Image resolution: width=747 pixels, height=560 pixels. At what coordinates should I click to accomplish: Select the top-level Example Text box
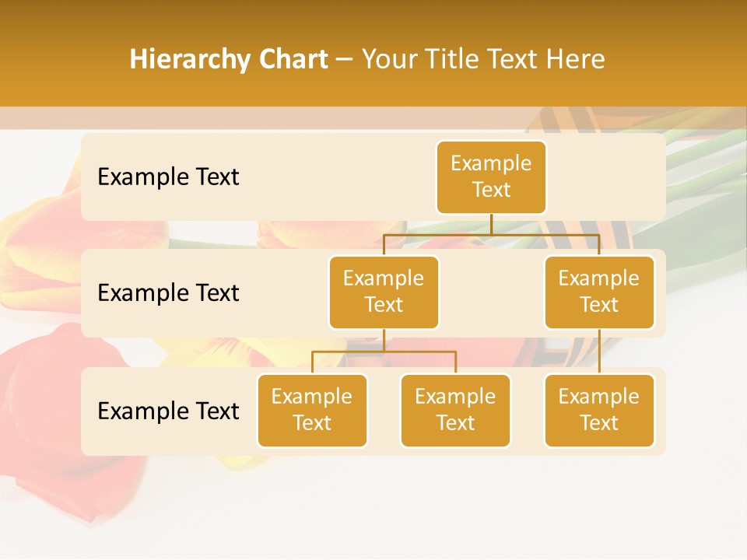tap(491, 177)
